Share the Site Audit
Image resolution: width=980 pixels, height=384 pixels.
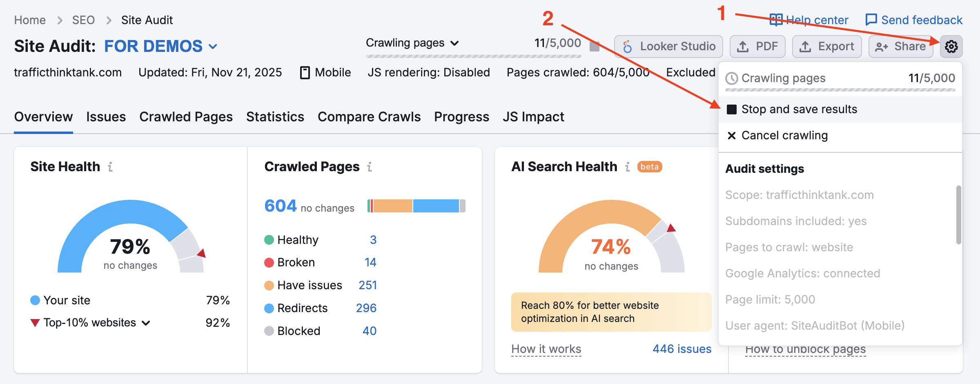coord(901,46)
